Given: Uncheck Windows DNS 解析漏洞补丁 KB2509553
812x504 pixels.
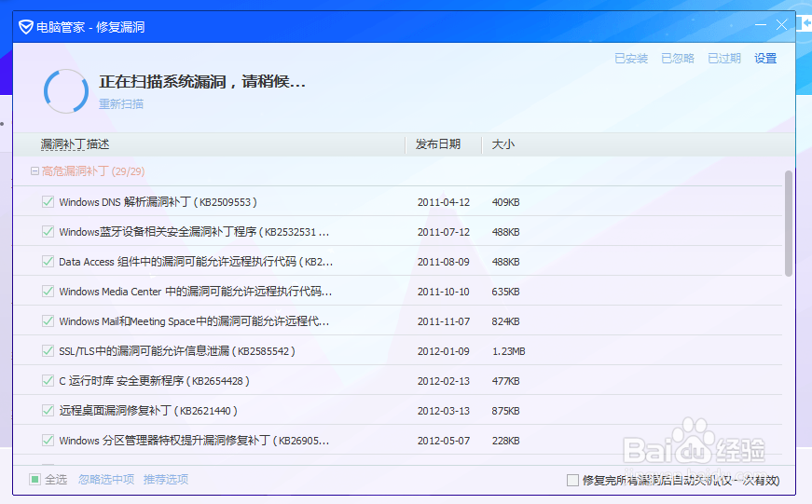Looking at the screenshot, I should 48,202.
